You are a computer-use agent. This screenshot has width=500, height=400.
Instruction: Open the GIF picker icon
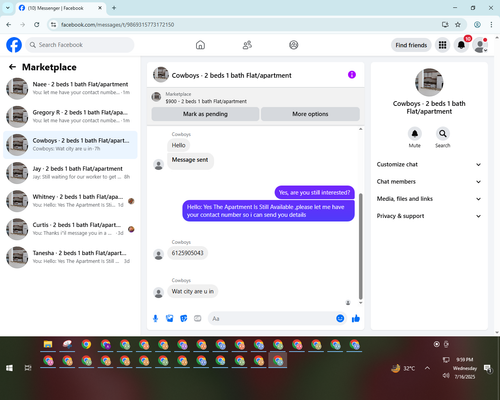pos(198,319)
